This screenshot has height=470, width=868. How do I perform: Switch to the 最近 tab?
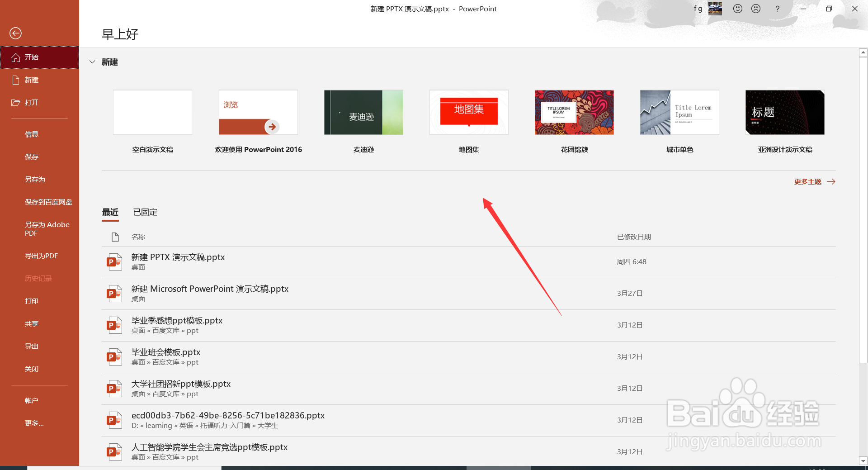tap(110, 212)
